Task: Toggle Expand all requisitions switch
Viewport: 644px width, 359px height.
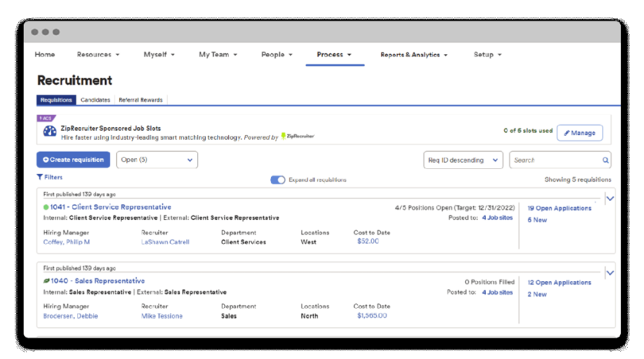Action: pos(277,180)
